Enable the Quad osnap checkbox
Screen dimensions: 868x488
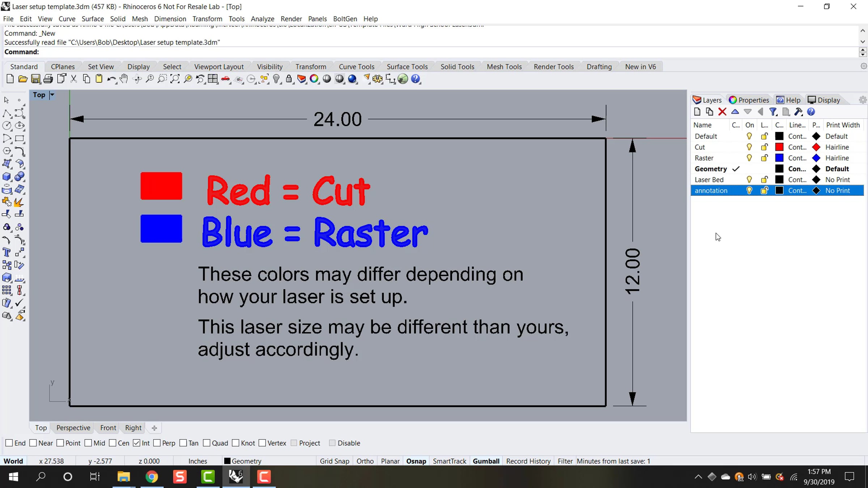pyautogui.click(x=207, y=443)
